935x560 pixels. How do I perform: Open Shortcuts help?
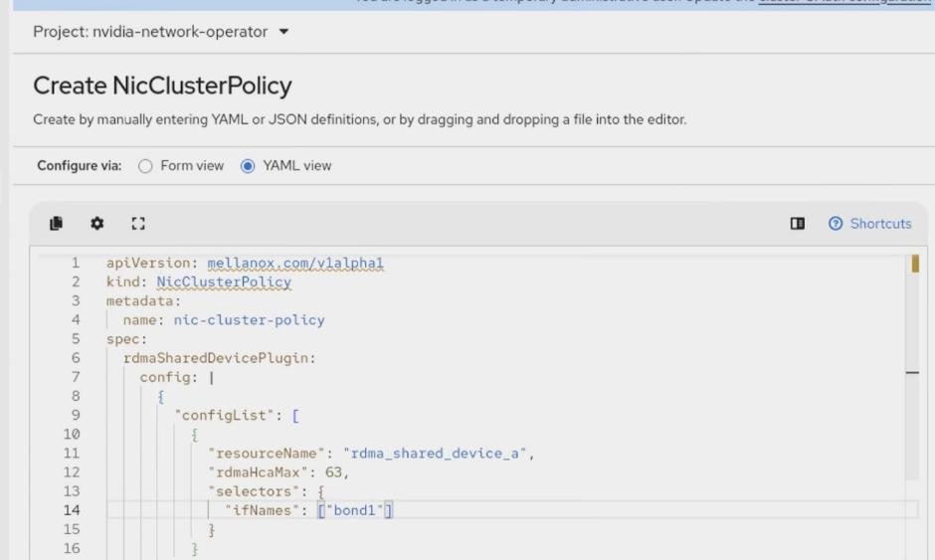(x=870, y=223)
